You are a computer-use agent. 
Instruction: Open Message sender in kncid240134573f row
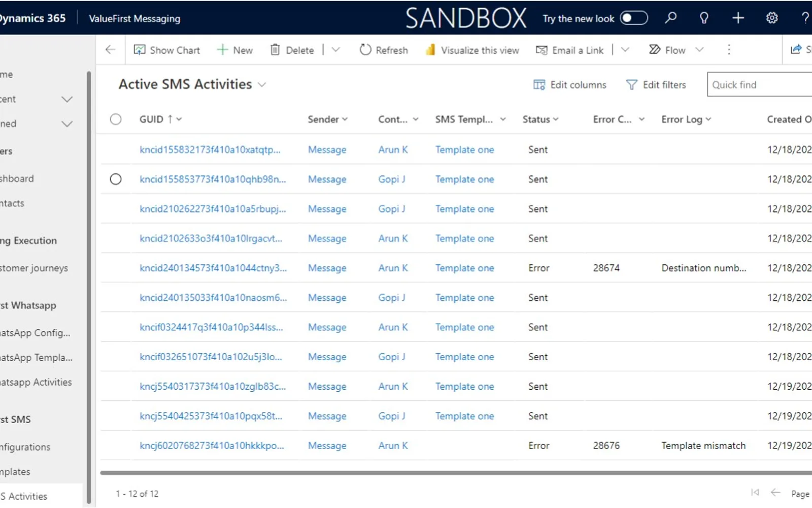[327, 268]
